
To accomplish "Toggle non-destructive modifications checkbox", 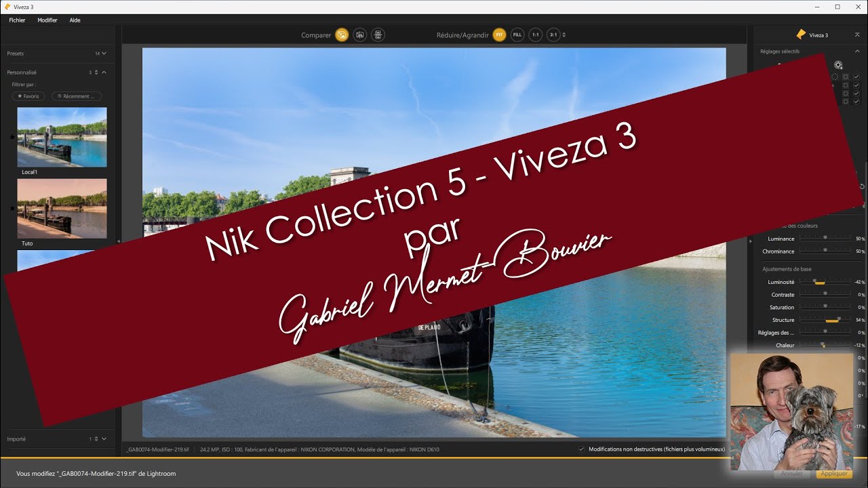I will (x=581, y=449).
